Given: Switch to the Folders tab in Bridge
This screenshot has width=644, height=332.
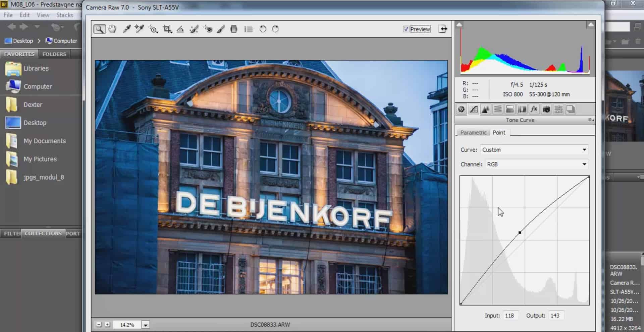Looking at the screenshot, I should tap(54, 54).
